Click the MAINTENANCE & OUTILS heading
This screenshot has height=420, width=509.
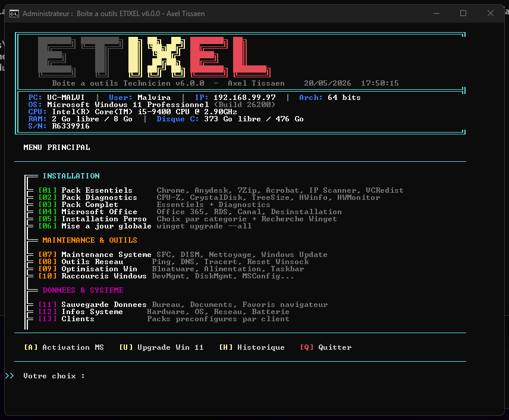point(90,240)
